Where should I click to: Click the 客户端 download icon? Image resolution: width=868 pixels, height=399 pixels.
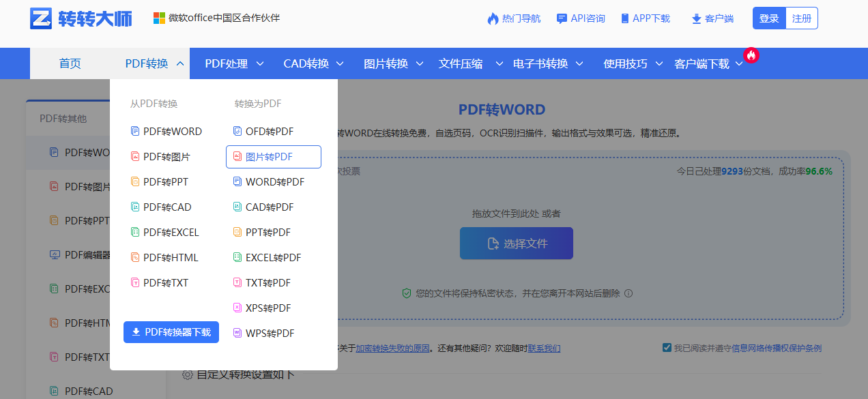[x=697, y=19]
